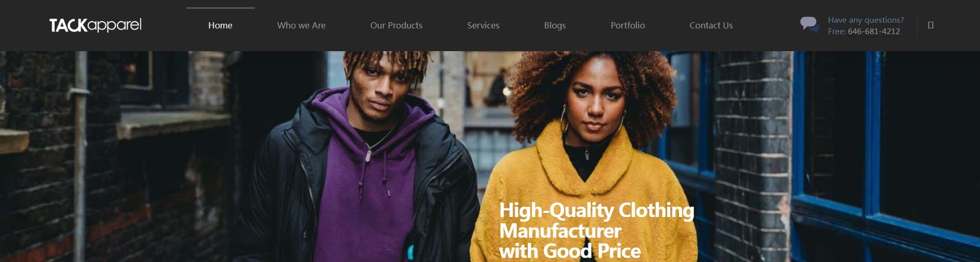The height and width of the screenshot is (262, 980).
Task: Click the active indicator line above Home
Action: [220, 8]
